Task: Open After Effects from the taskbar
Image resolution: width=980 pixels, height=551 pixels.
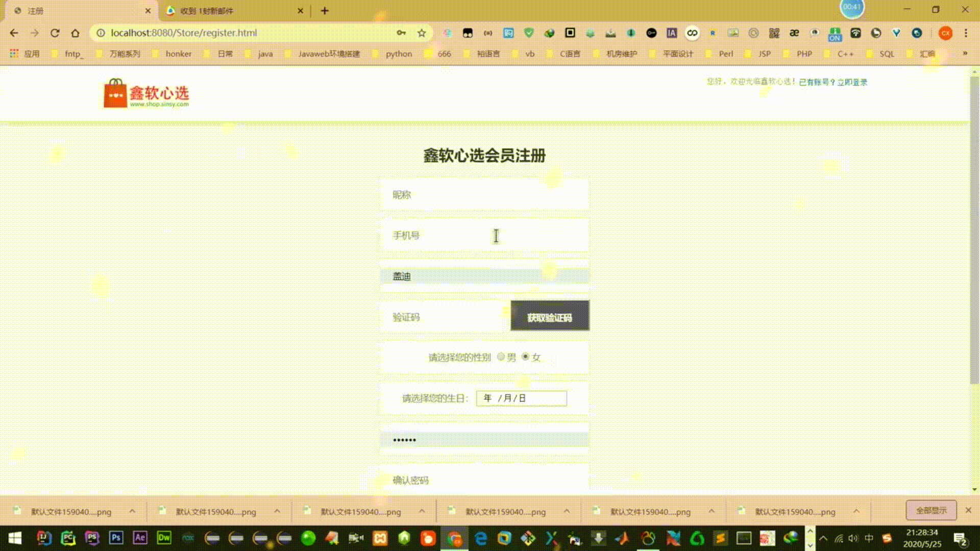Action: pyautogui.click(x=140, y=538)
